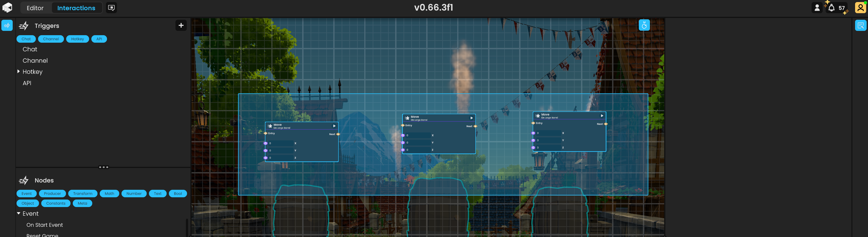Click the rightmost Move node star icon

(537, 116)
